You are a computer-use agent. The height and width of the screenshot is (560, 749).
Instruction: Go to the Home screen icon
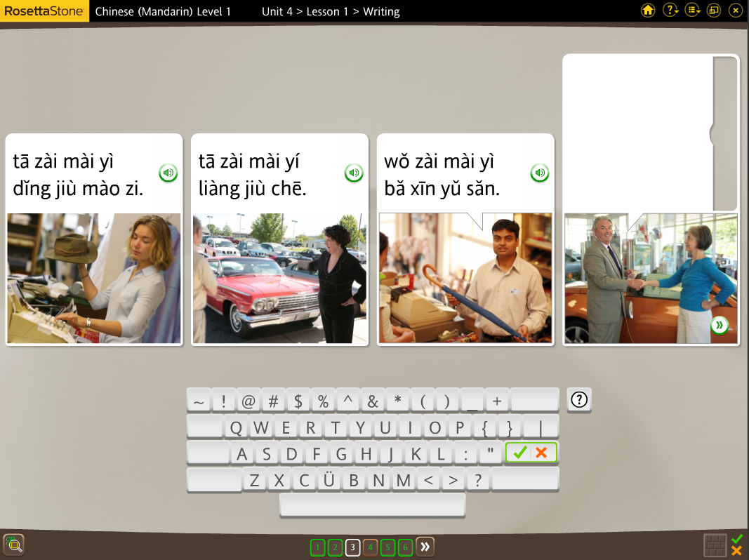pyautogui.click(x=648, y=11)
